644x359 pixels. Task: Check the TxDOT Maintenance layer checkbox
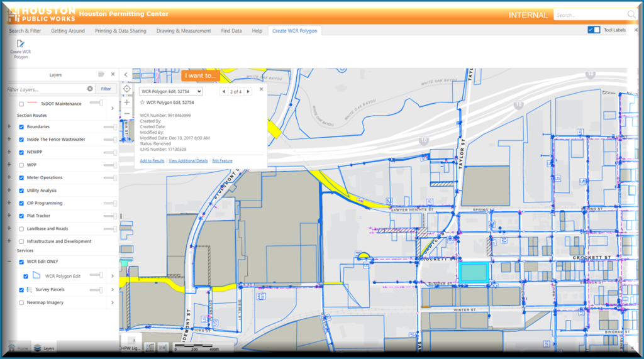(x=21, y=104)
